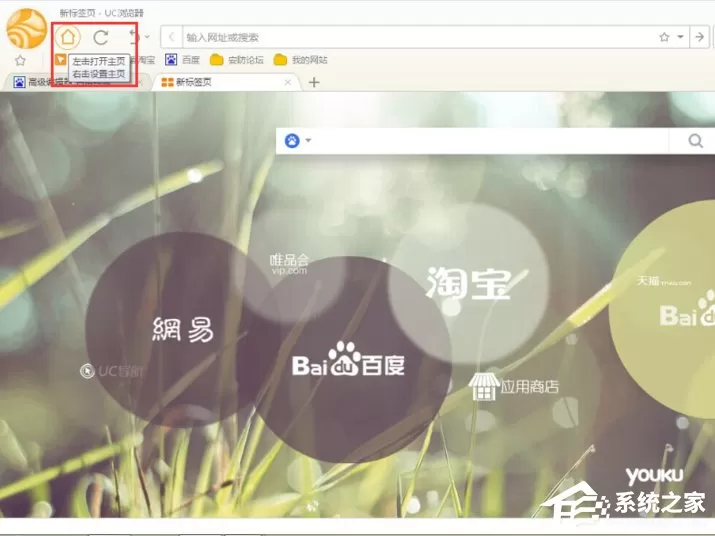
Task: Expand the search engine selector arrow
Action: click(x=309, y=141)
